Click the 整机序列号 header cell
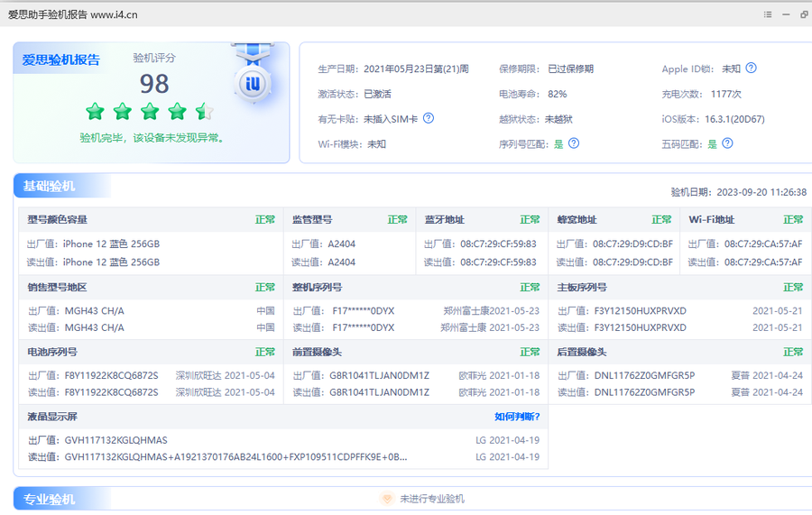The width and height of the screenshot is (812, 515). click(x=416, y=287)
